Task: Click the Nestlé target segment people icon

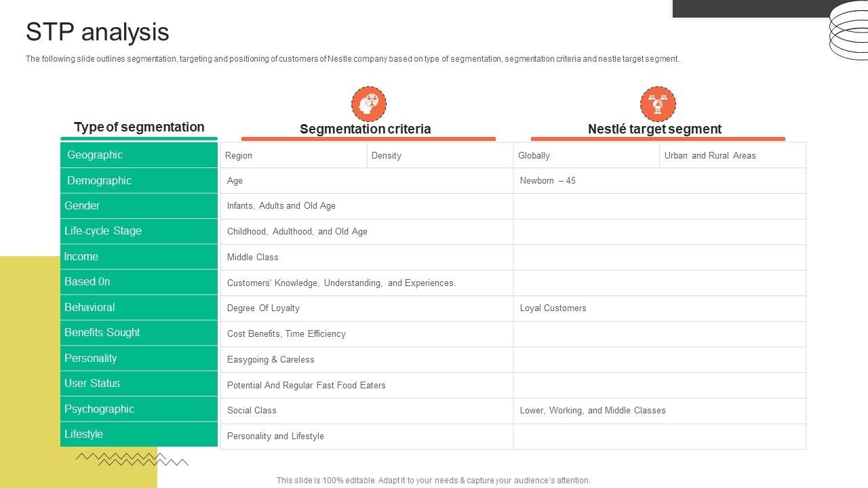Action: [658, 104]
